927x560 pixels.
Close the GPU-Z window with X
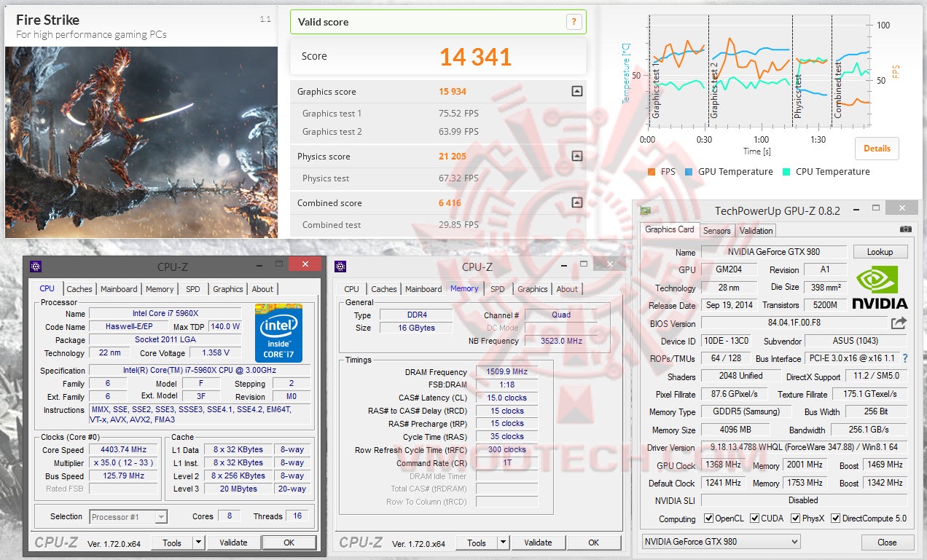[x=902, y=210]
